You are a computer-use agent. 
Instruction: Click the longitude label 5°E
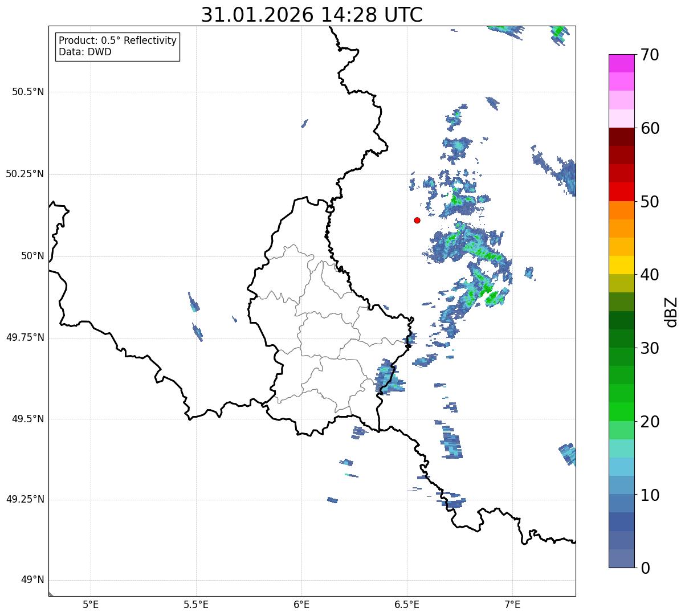(x=91, y=605)
